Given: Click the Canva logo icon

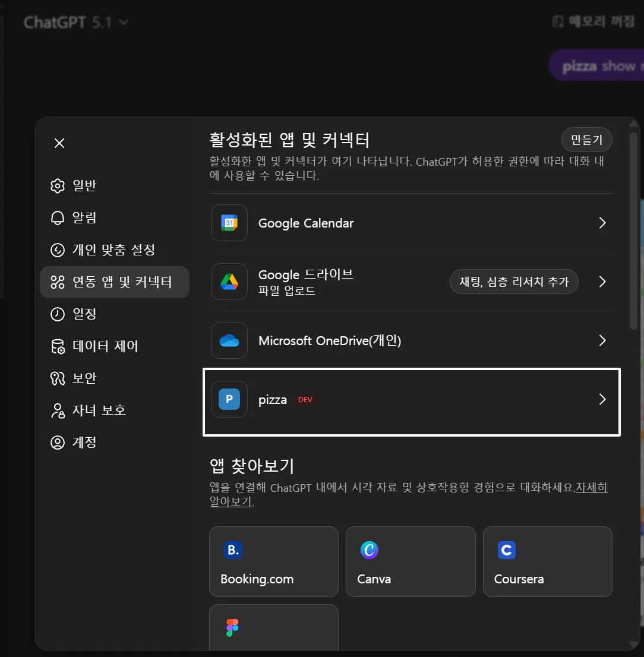Looking at the screenshot, I should coord(370,549).
